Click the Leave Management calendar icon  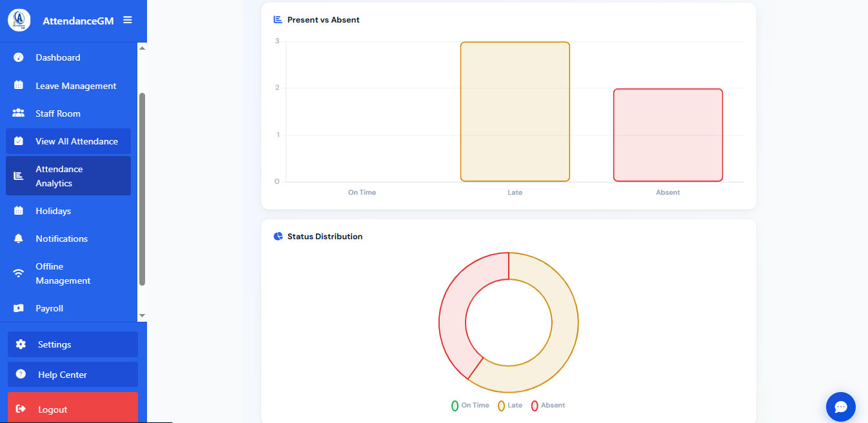[19, 85]
